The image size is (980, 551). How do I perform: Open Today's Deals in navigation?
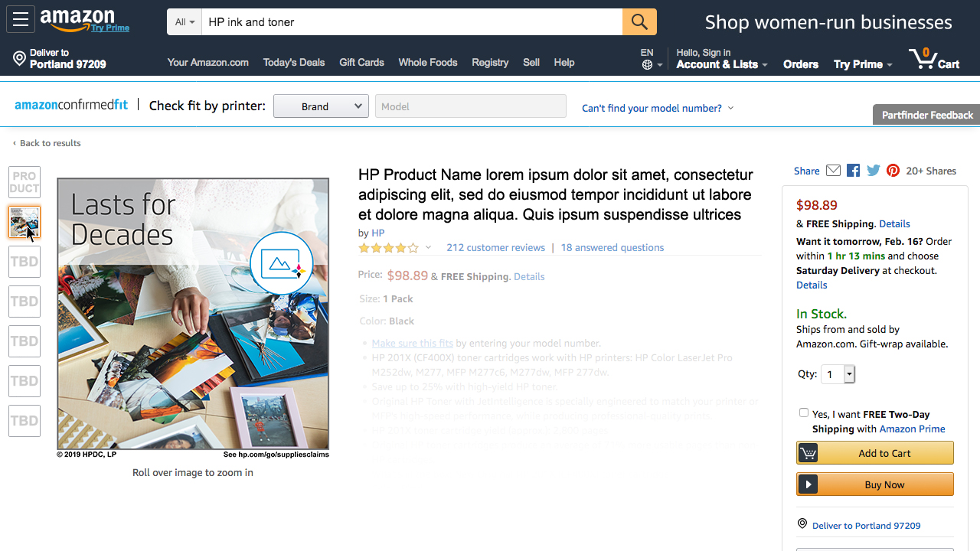[x=294, y=62]
